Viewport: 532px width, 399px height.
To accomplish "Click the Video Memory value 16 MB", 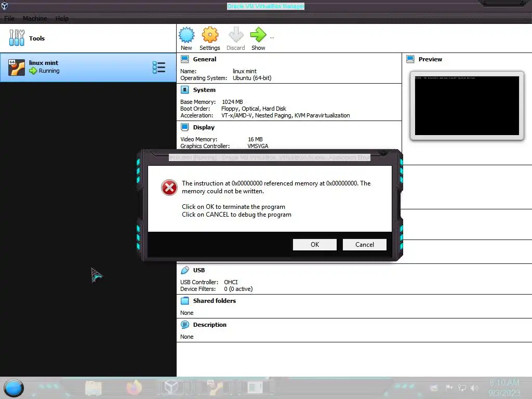I will tap(255, 139).
